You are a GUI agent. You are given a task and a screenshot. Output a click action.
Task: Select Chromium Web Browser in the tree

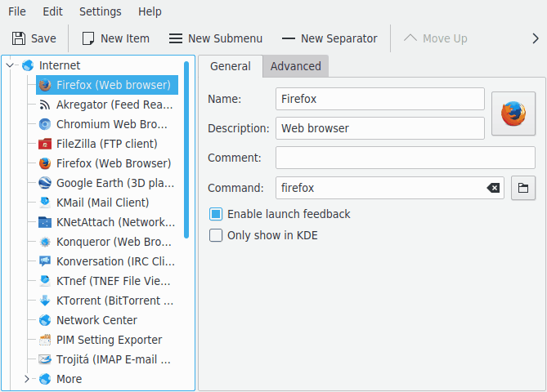(x=114, y=124)
